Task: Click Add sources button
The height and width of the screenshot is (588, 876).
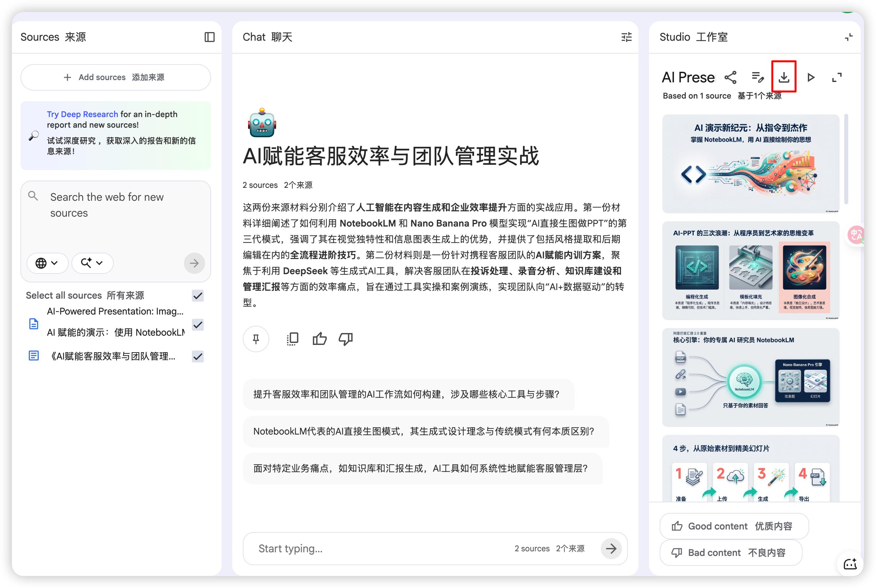Action: [x=115, y=77]
